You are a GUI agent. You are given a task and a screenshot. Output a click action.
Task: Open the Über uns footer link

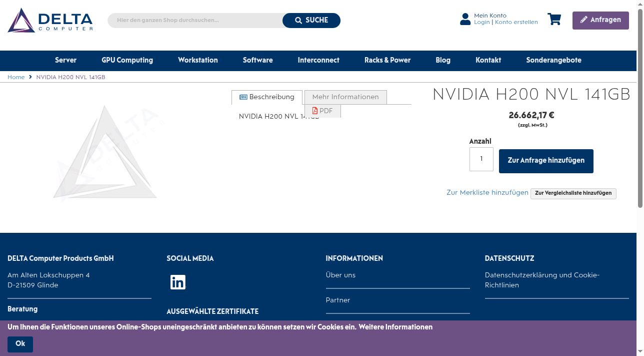click(340, 275)
